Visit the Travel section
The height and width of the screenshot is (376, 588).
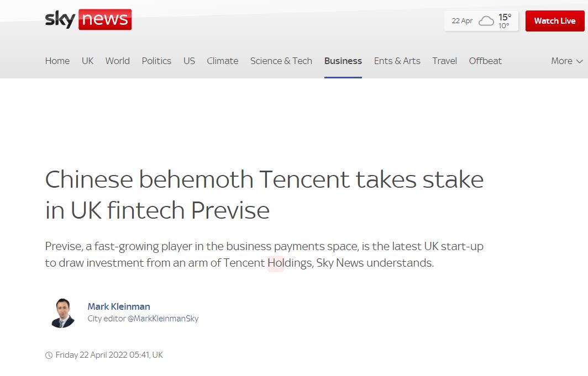coord(444,61)
